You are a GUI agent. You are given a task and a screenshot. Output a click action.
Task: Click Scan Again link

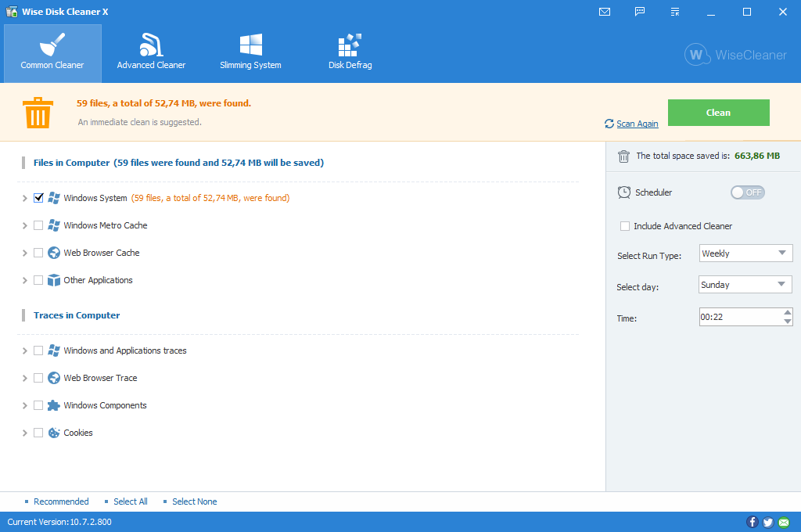(637, 124)
